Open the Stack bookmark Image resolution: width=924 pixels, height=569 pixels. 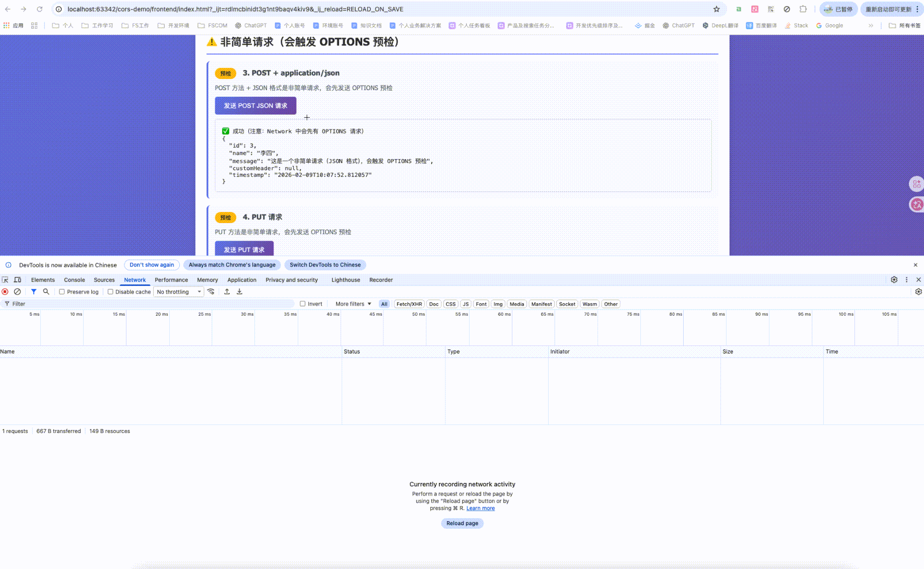click(796, 25)
